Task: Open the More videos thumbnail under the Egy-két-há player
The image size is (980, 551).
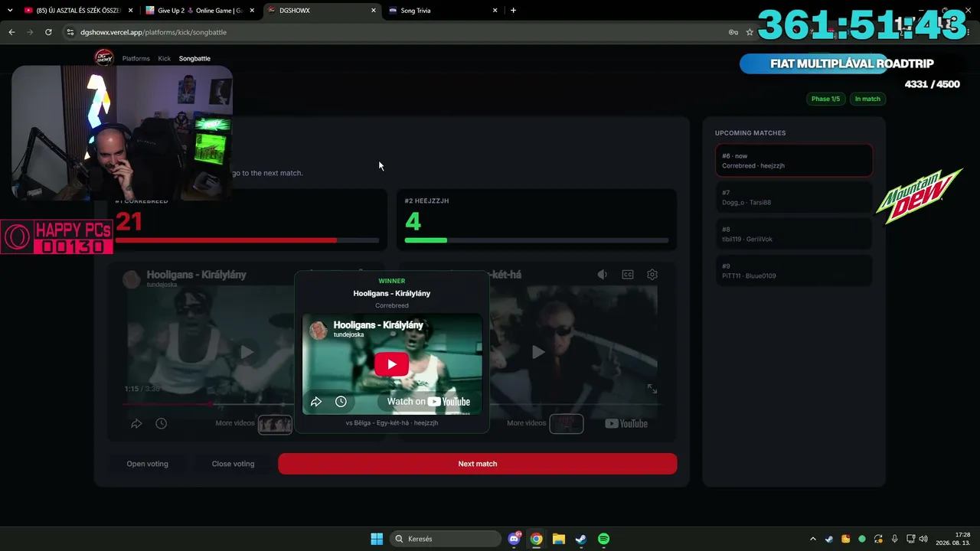Action: click(x=567, y=424)
